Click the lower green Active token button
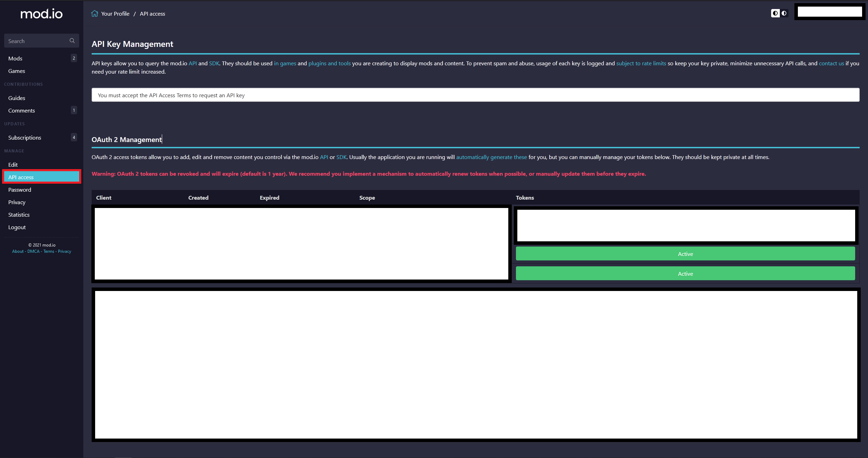The width and height of the screenshot is (868, 458). click(685, 274)
